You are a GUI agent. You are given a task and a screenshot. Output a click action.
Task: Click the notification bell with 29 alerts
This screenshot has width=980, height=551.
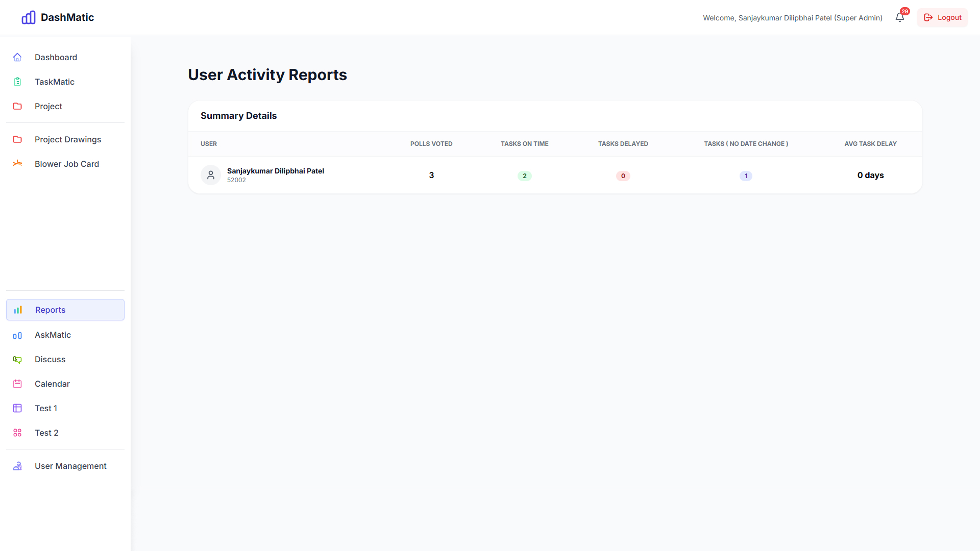pos(899,17)
